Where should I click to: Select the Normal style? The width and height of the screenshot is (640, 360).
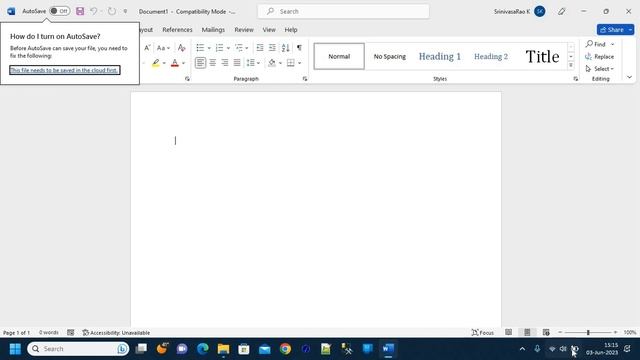[x=339, y=56]
